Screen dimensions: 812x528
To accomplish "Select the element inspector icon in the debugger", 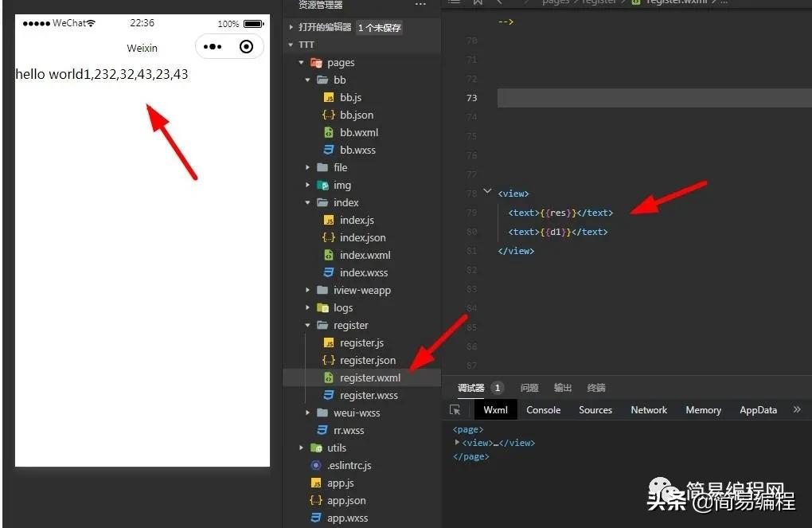I will tap(455, 409).
